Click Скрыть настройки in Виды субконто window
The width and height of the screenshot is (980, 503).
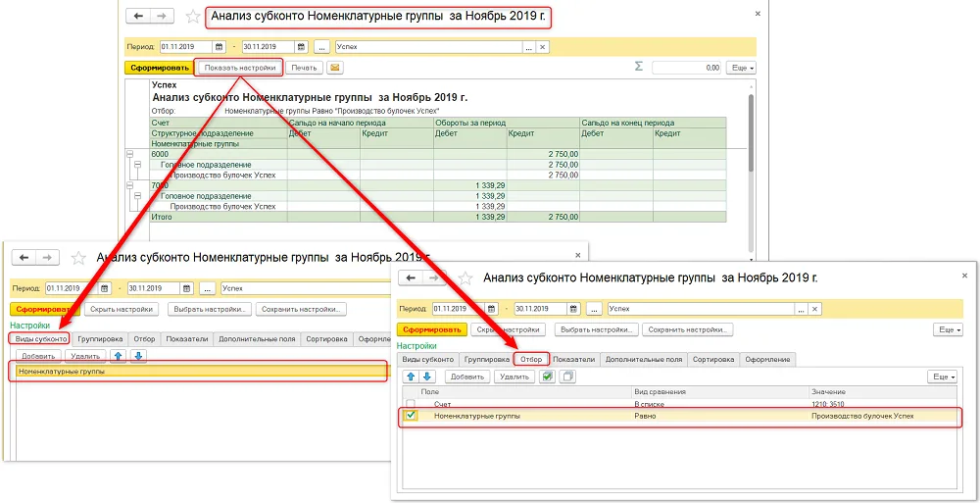[122, 309]
